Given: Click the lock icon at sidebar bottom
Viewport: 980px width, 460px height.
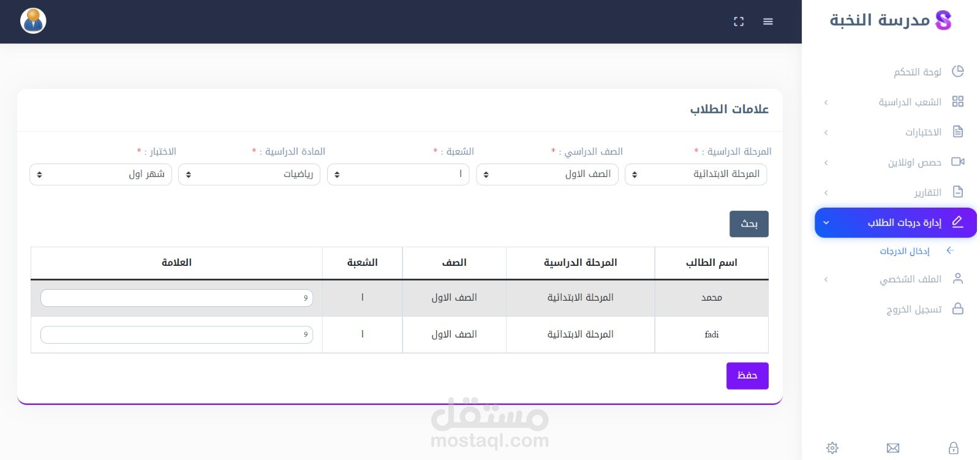Looking at the screenshot, I should pos(954,448).
